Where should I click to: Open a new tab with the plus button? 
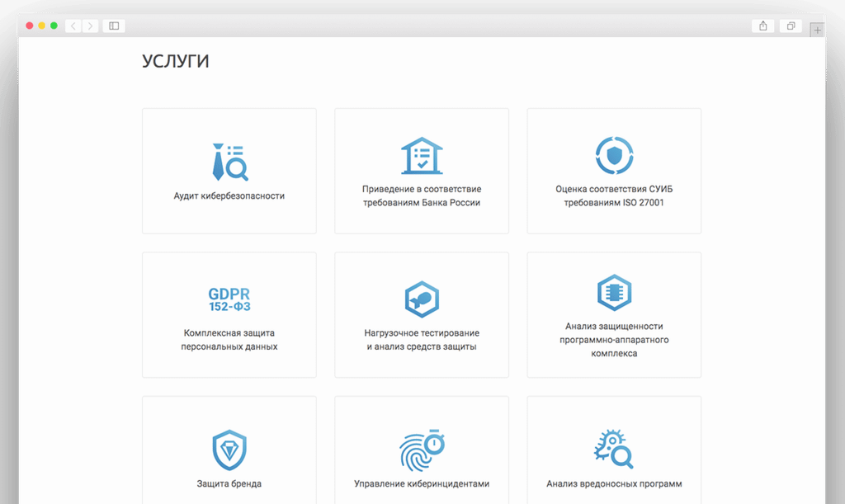pyautogui.click(x=817, y=31)
